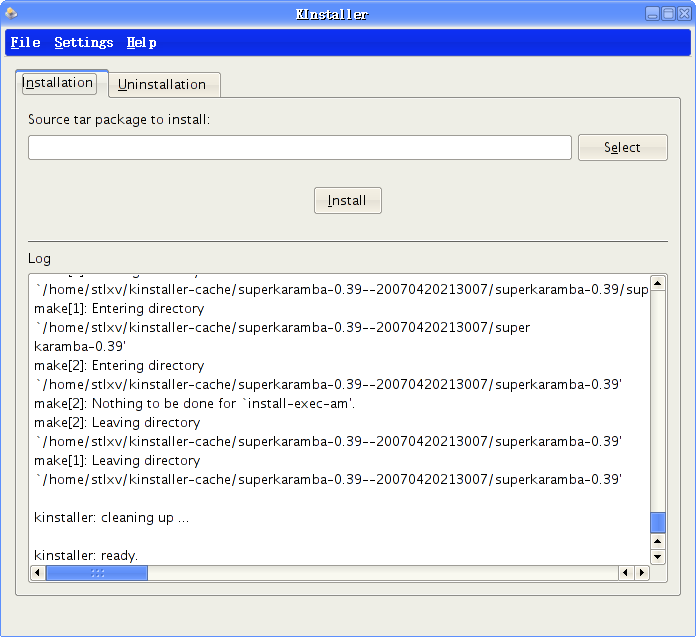Click the 'kinstaller: cleaning up ...' log line
The image size is (696, 637).
[x=111, y=518]
